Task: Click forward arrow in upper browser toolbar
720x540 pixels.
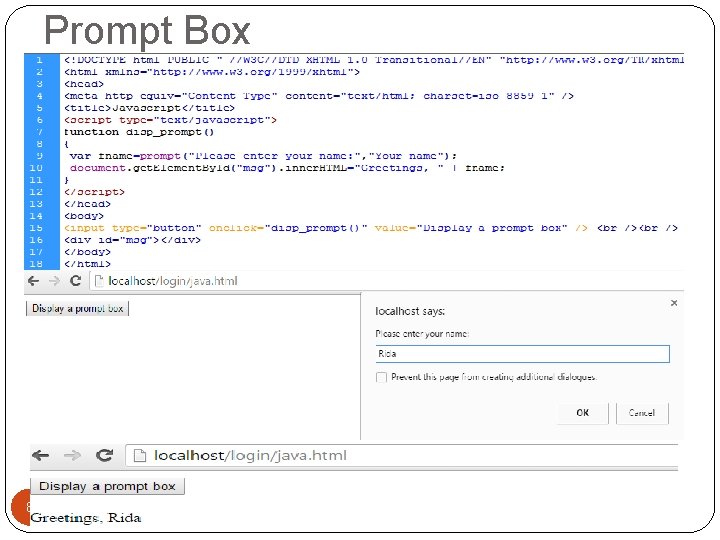Action: [54, 281]
